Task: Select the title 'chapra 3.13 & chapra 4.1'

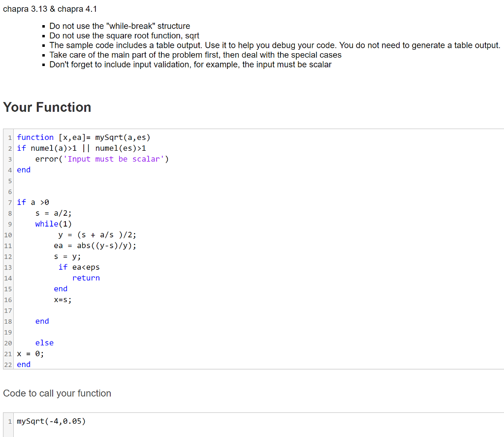Action: point(49,9)
